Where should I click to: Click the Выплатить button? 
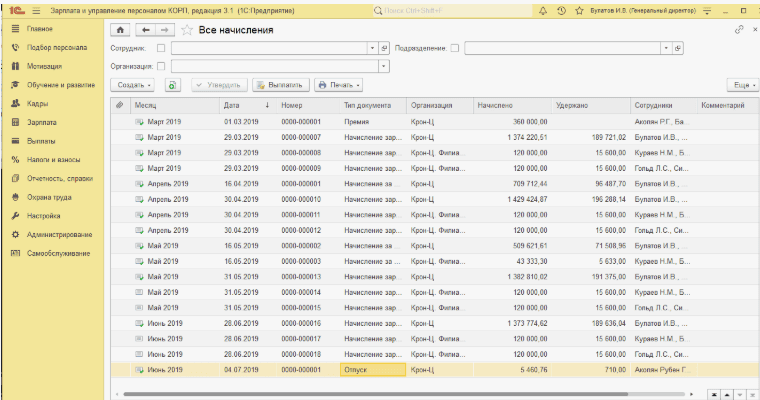point(281,85)
